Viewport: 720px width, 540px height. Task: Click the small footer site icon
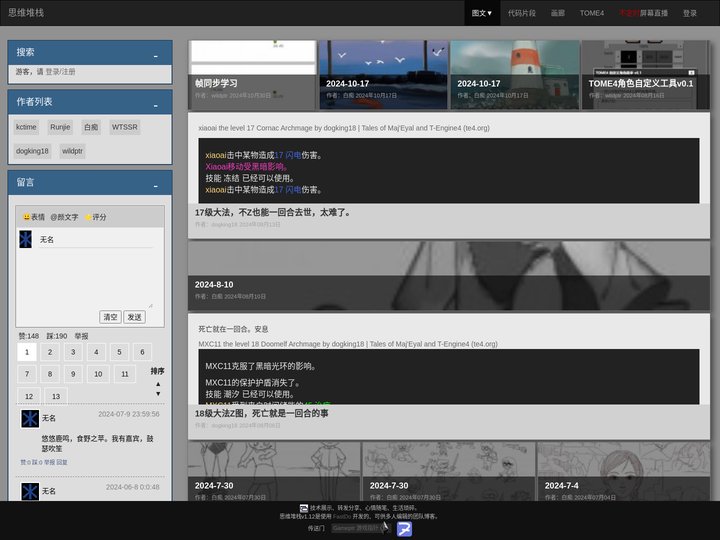pyautogui.click(x=304, y=508)
